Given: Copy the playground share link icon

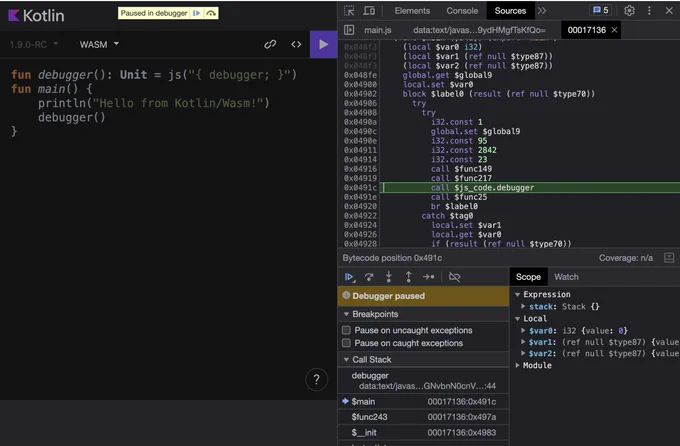Looking at the screenshot, I should pos(270,44).
